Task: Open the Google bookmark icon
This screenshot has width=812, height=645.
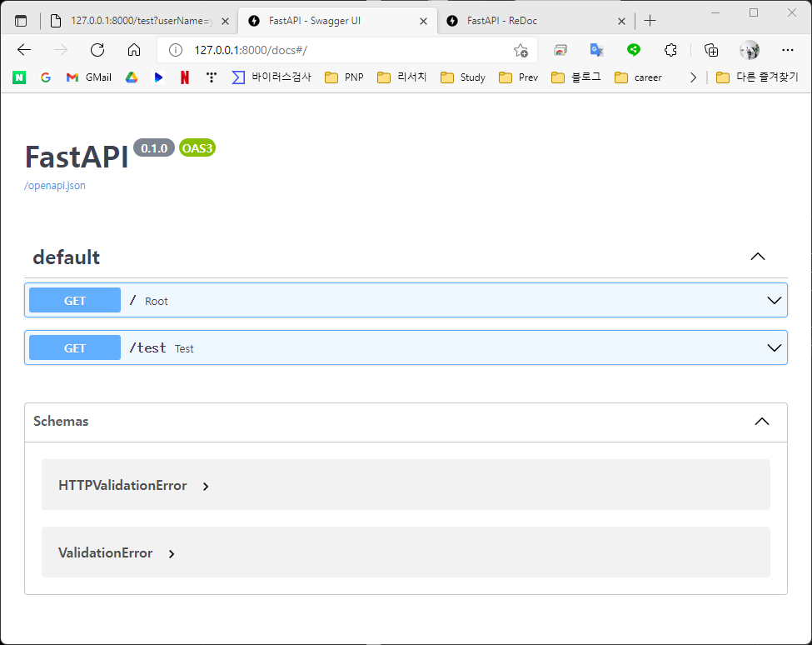Action: point(46,77)
